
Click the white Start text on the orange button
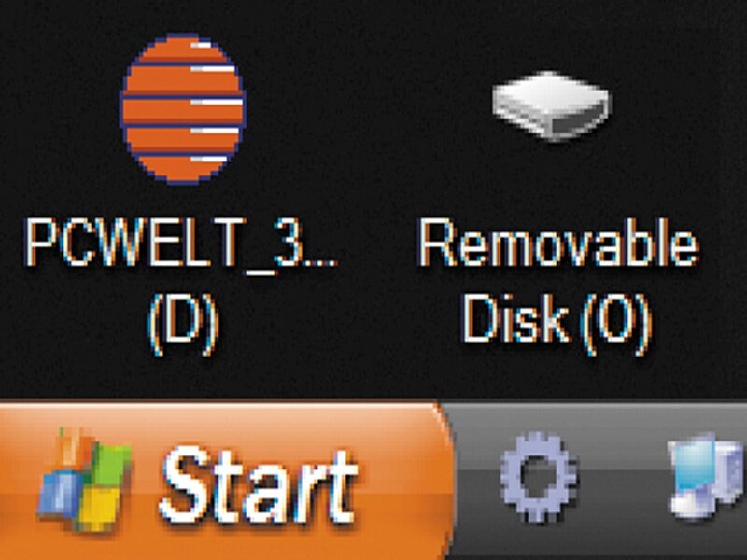(259, 485)
